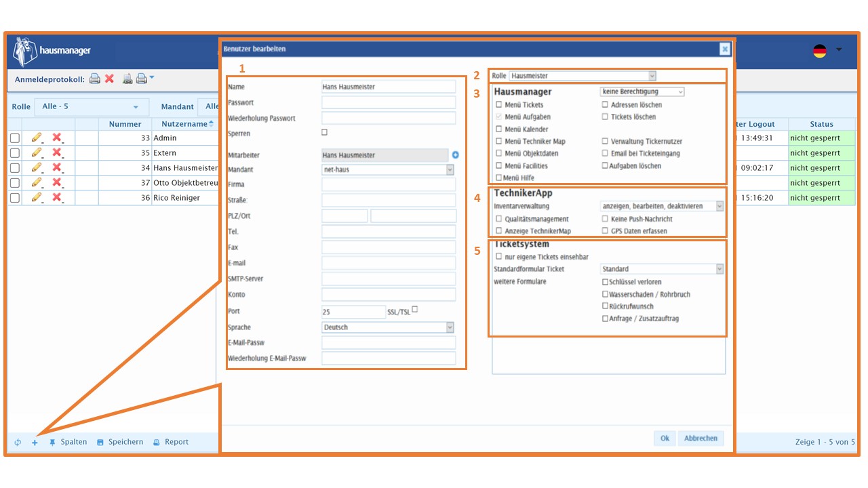Delete Rico Reiniger with red X

(57, 197)
